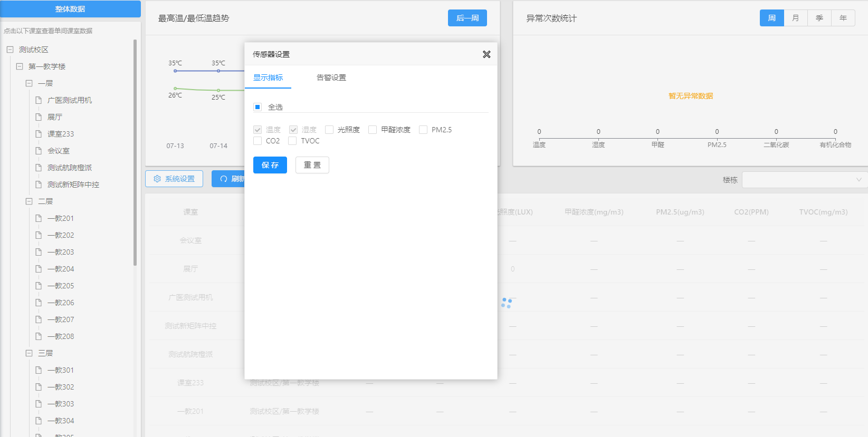Screen dimensions: 868x437
Task: Click the 整体数据 button
Action: pos(70,9)
